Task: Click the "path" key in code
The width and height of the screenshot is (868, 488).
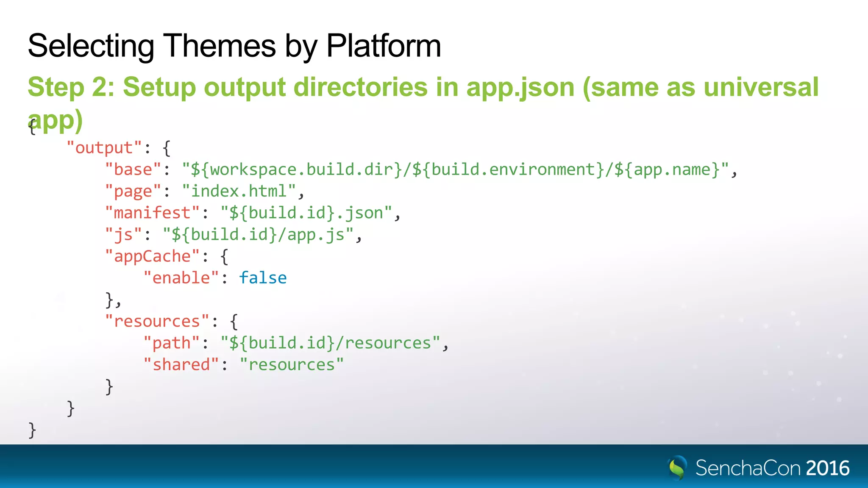Action: coord(171,343)
